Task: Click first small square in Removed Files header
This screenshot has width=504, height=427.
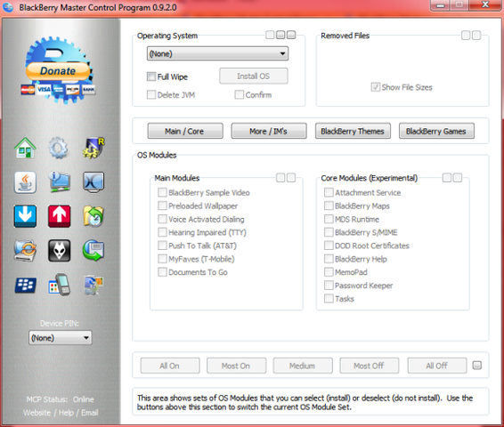Action: tap(466, 35)
